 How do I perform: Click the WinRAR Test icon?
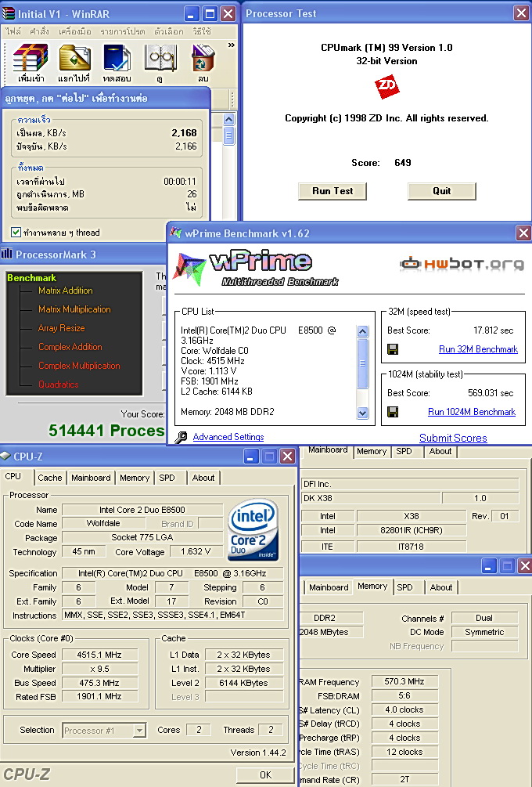click(x=117, y=57)
